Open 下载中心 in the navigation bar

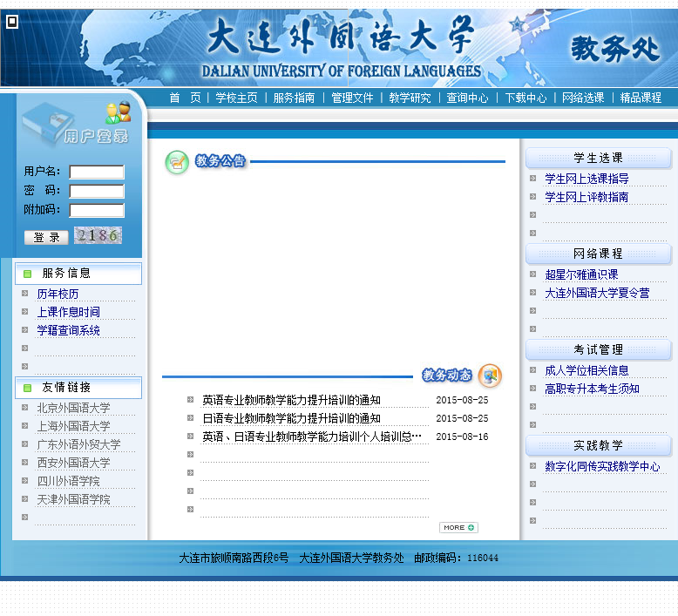(x=525, y=98)
